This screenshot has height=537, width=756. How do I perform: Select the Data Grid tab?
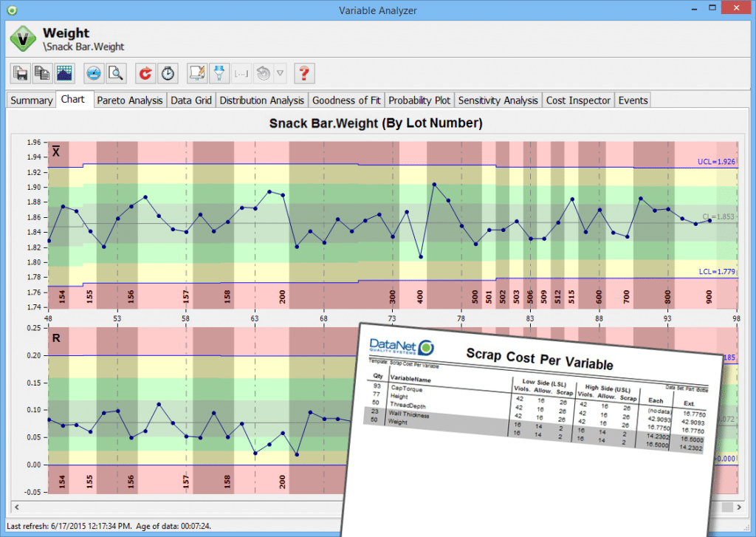[x=191, y=100]
